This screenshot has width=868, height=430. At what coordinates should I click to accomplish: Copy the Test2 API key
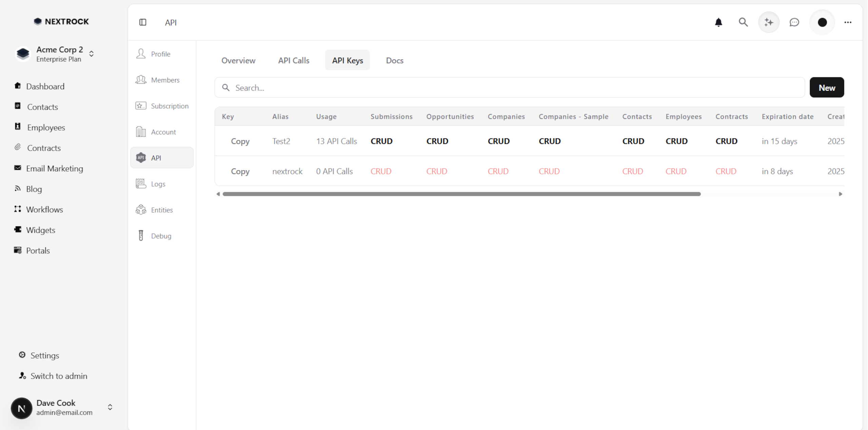coord(240,141)
